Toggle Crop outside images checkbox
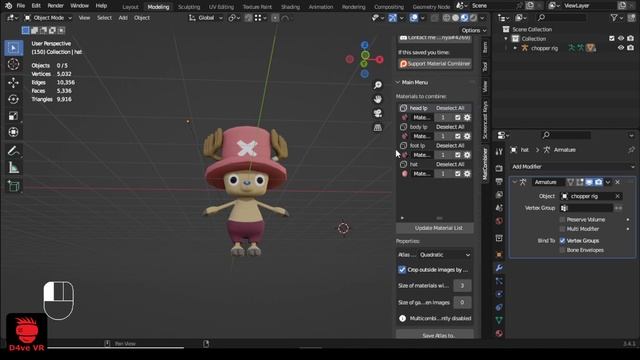 pos(402,270)
